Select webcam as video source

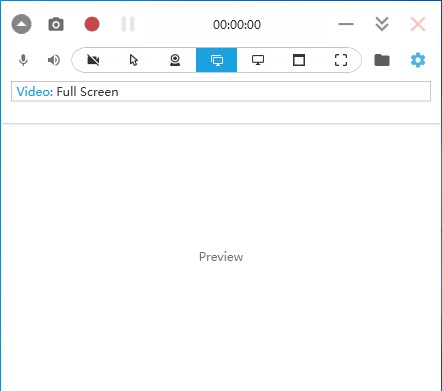pyautogui.click(x=175, y=60)
